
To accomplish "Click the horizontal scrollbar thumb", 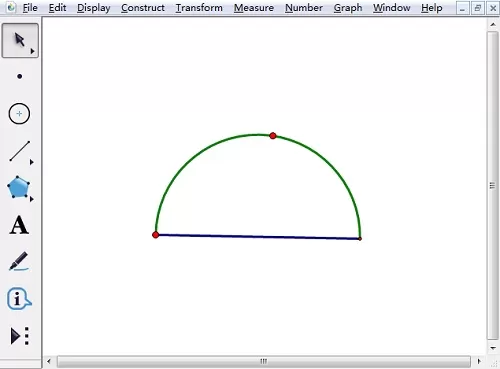I will [264, 361].
